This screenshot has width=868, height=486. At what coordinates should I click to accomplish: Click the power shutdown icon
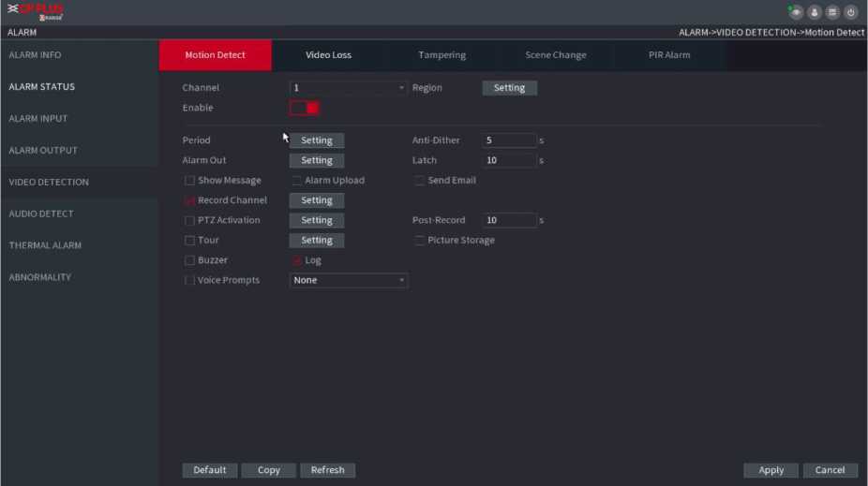tap(851, 12)
